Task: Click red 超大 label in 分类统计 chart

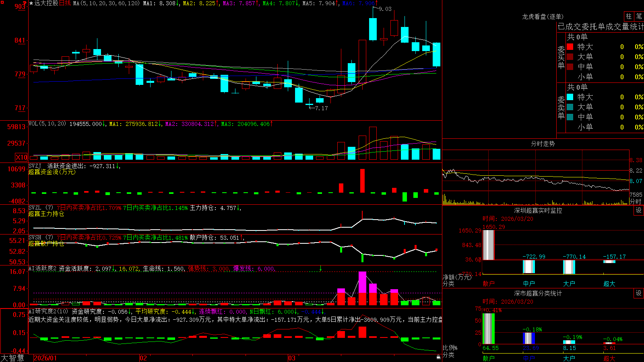Action: pyautogui.click(x=609, y=358)
